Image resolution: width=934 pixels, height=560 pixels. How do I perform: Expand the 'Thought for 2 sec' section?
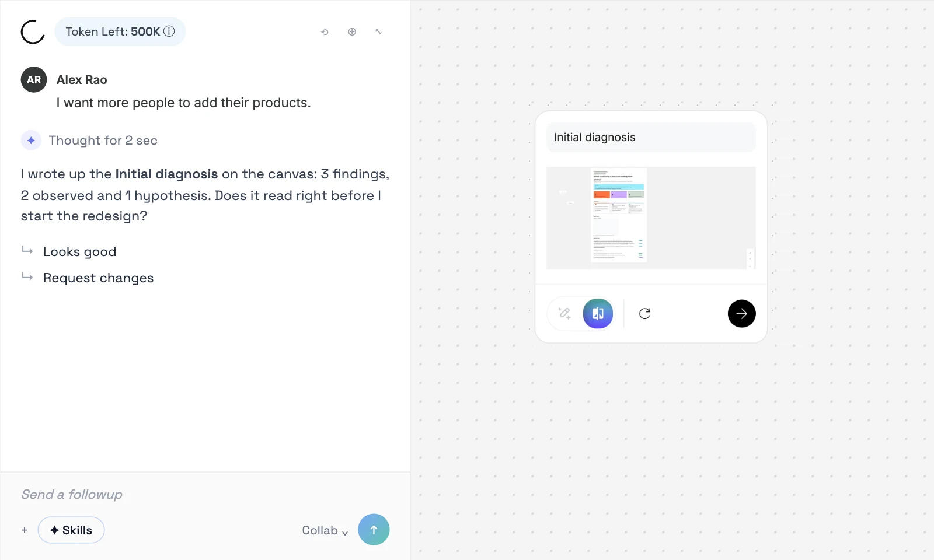tap(103, 141)
